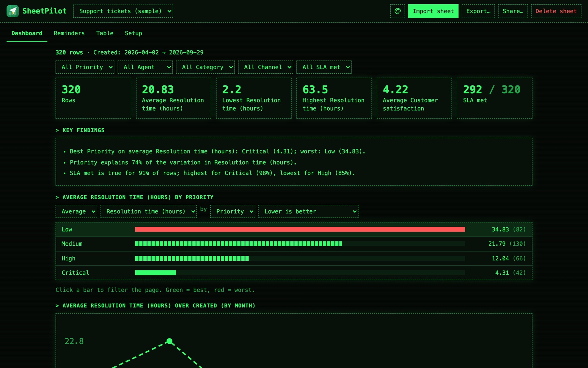Click the 'Best Priority on average' finding line
Image resolution: width=588 pixels, height=368 pixels.
tap(218, 151)
